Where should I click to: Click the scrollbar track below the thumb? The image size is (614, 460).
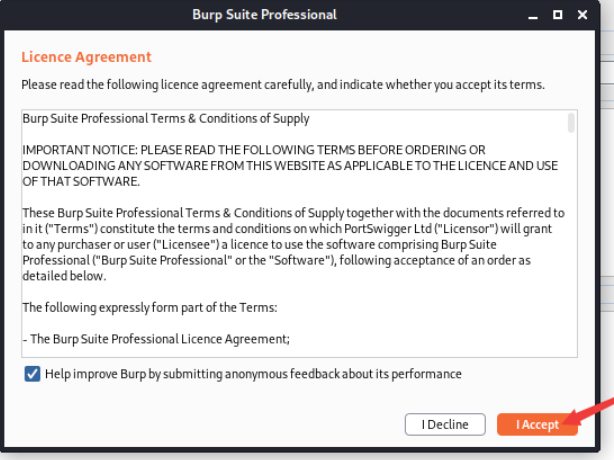click(x=571, y=250)
